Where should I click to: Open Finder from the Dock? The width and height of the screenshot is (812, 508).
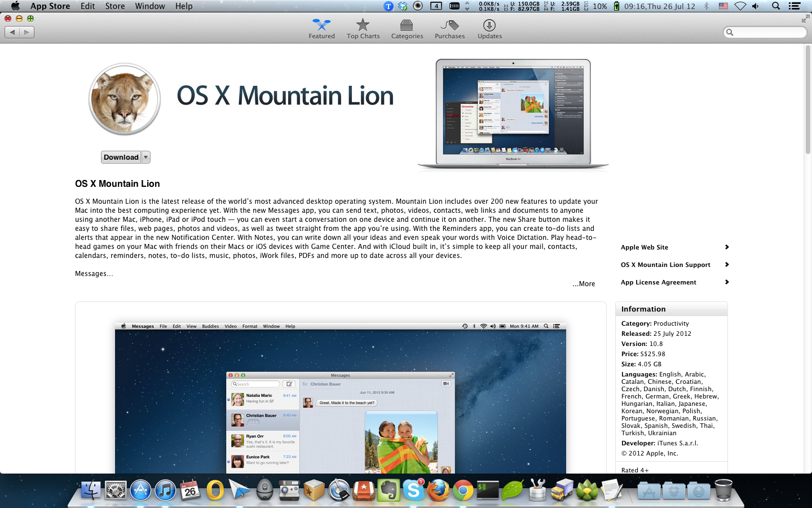(90, 489)
